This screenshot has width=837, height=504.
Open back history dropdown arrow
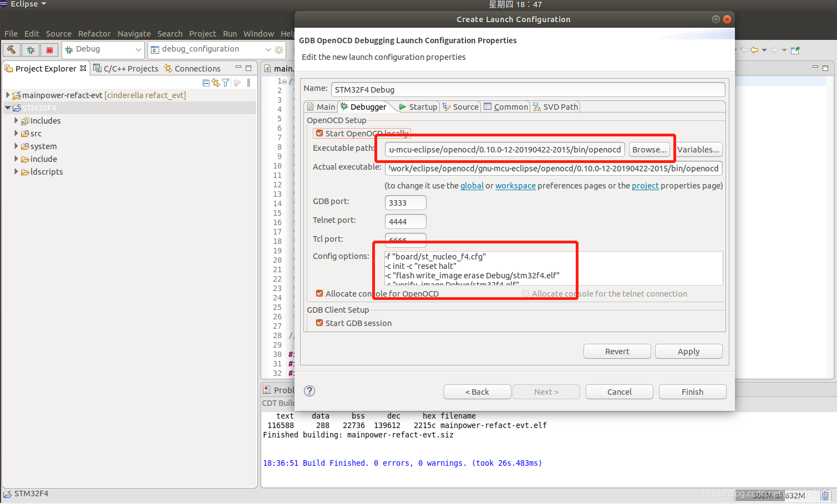coord(764,50)
